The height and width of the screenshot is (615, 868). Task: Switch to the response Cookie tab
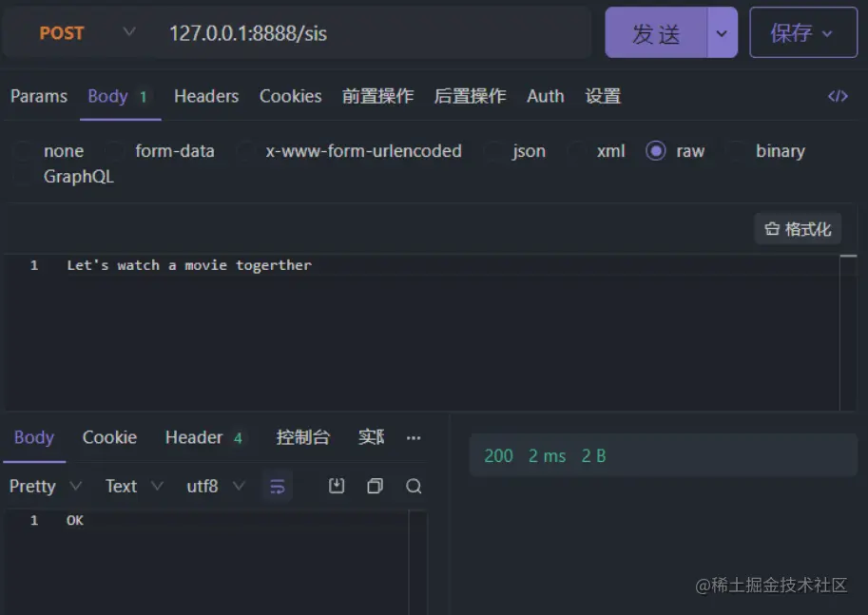click(109, 437)
